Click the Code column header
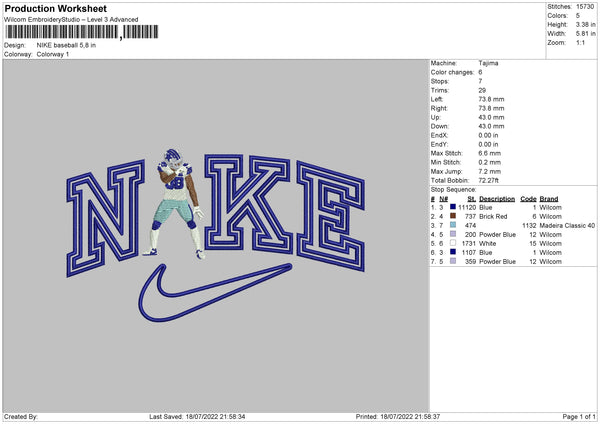This screenshot has width=600, height=424. (528, 199)
